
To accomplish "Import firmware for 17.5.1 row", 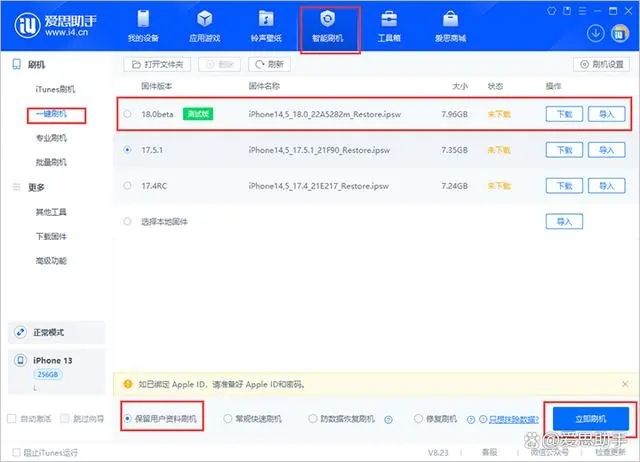I will tap(607, 150).
